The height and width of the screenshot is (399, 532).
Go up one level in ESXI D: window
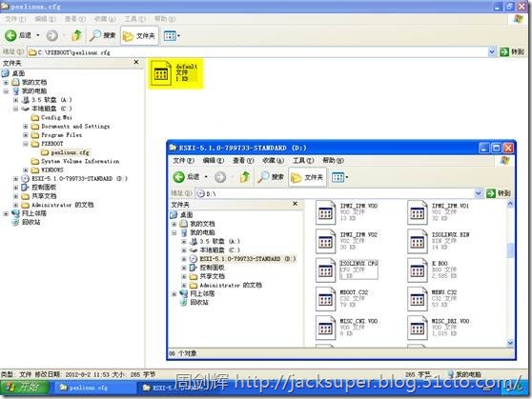click(245, 177)
